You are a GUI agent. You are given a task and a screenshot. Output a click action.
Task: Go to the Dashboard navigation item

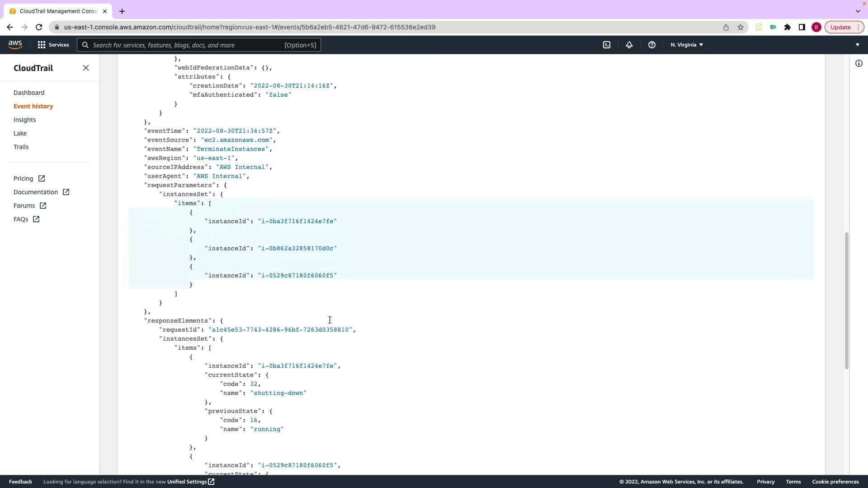pos(29,93)
